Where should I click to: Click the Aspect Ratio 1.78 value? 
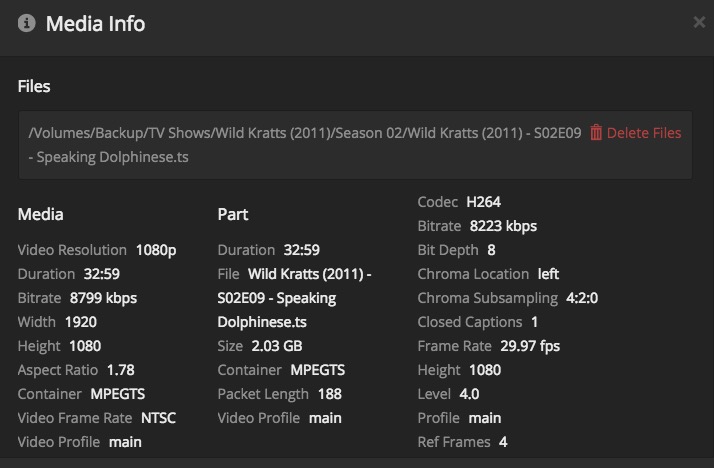(x=120, y=370)
